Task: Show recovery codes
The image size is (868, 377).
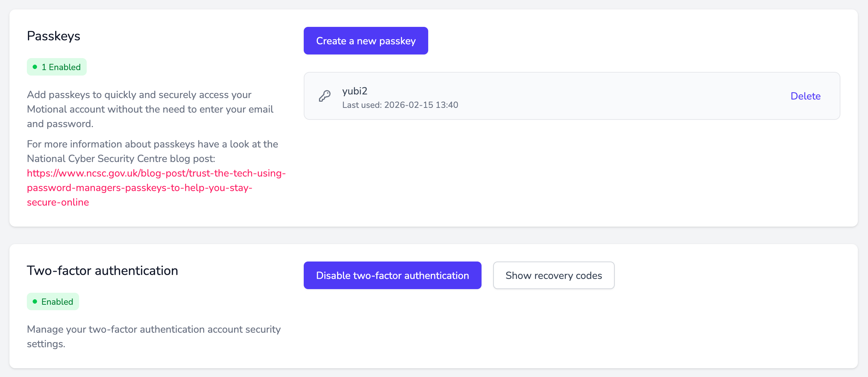Action: pos(553,275)
